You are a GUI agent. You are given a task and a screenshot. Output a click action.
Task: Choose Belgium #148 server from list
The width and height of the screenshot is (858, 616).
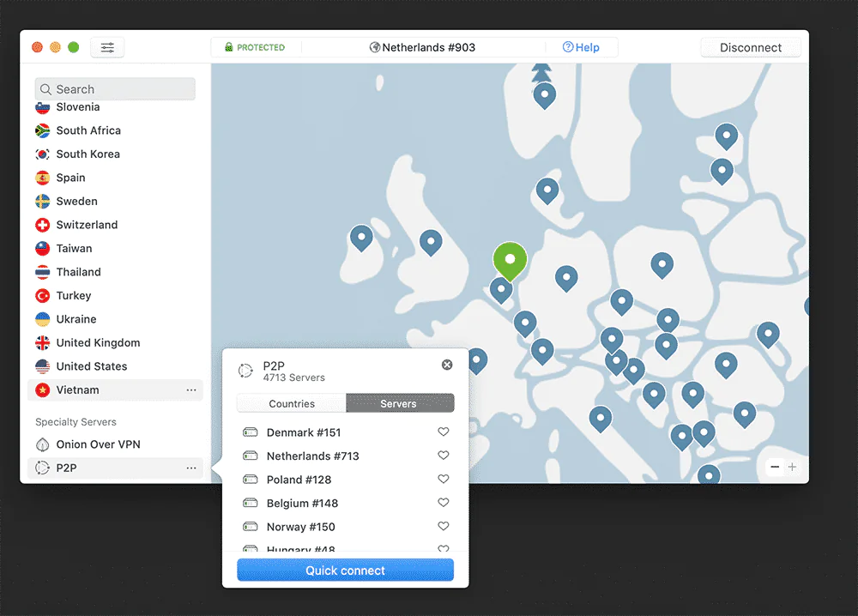303,503
